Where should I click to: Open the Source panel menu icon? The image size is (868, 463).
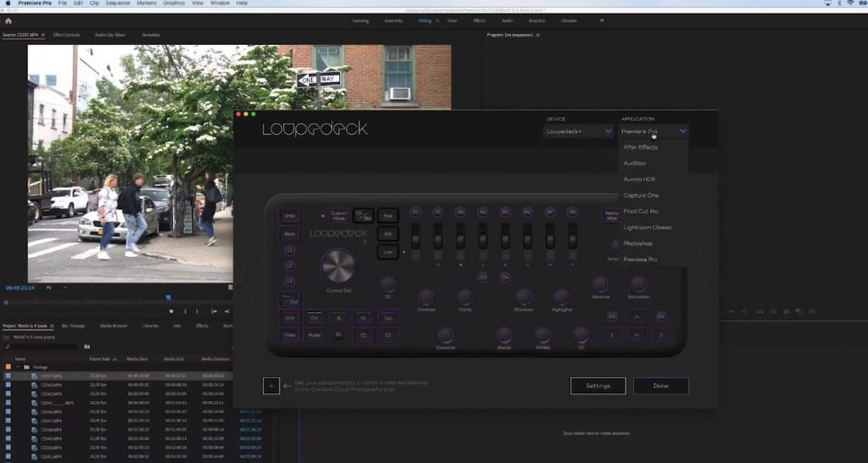click(x=43, y=35)
